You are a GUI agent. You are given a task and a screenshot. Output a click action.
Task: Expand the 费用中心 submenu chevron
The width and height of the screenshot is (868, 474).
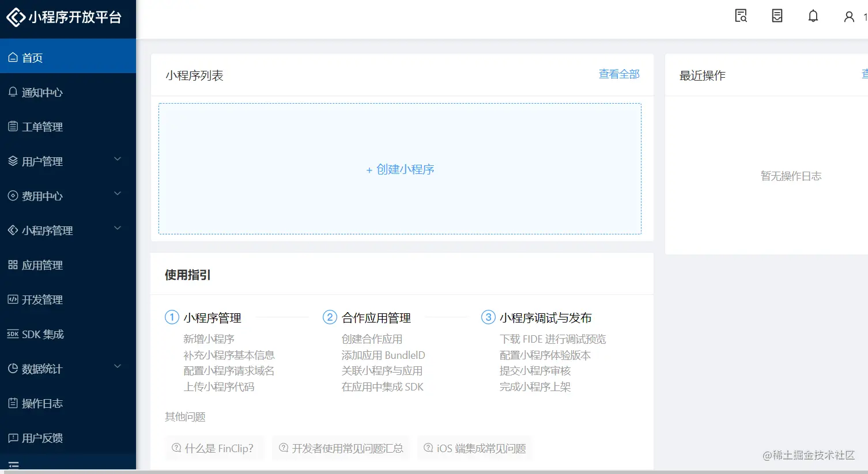[x=118, y=194]
